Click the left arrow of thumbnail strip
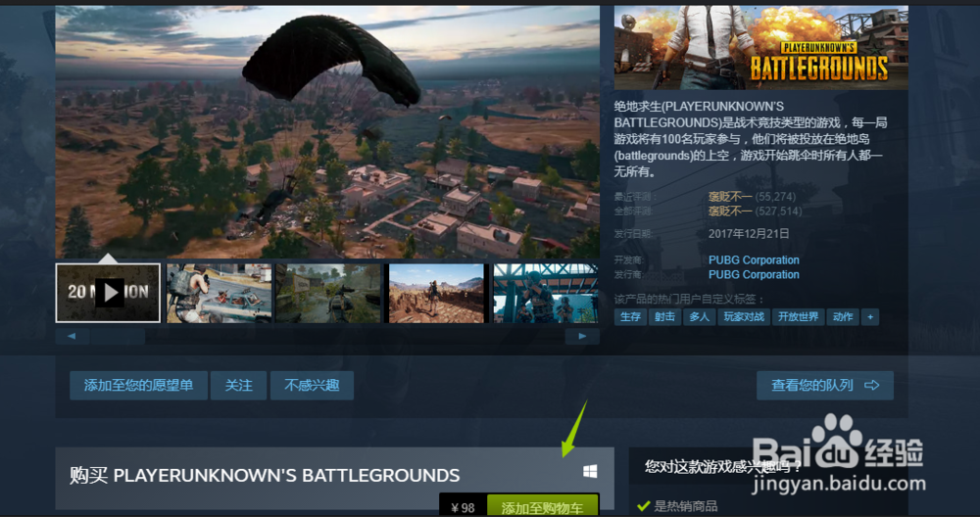 (x=72, y=336)
